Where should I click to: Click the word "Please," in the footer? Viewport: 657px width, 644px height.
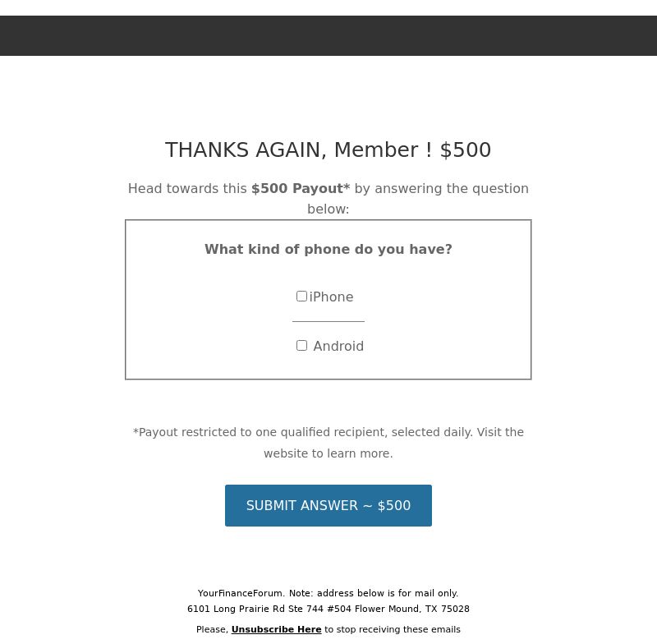pyautogui.click(x=212, y=629)
